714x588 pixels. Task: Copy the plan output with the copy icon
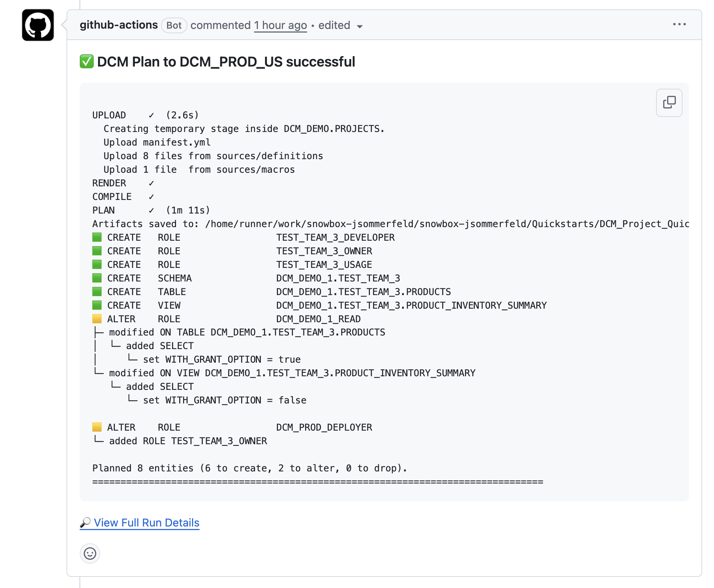pyautogui.click(x=669, y=103)
